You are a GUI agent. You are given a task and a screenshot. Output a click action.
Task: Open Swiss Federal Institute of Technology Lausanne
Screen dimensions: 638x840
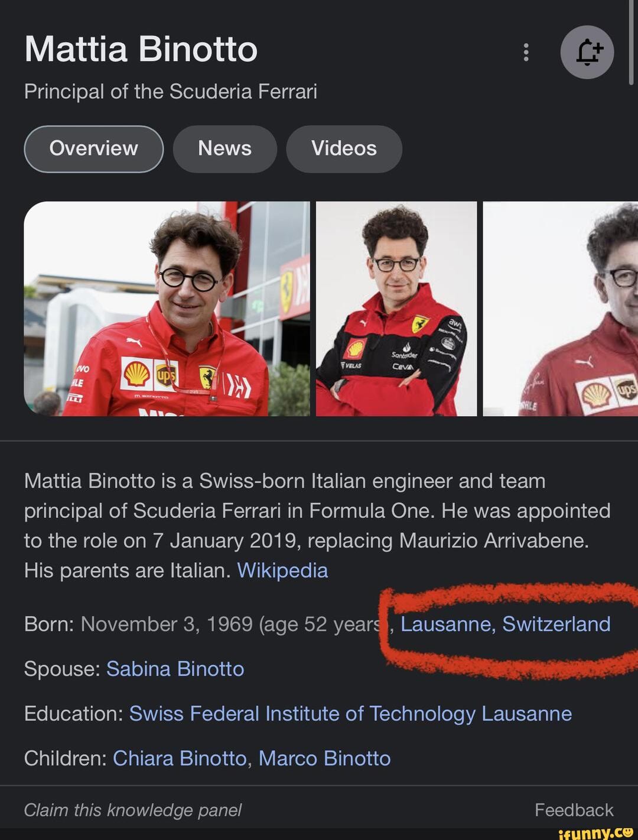point(350,713)
